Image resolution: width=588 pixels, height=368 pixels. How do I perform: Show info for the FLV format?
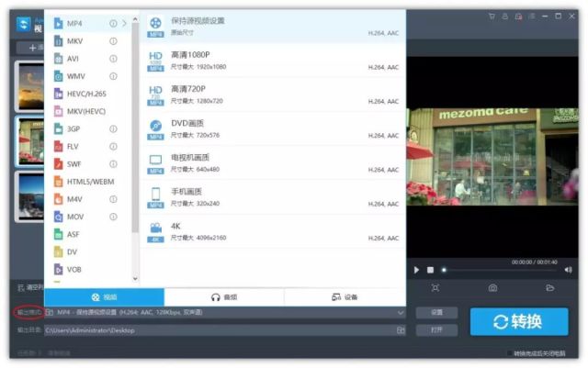[113, 147]
